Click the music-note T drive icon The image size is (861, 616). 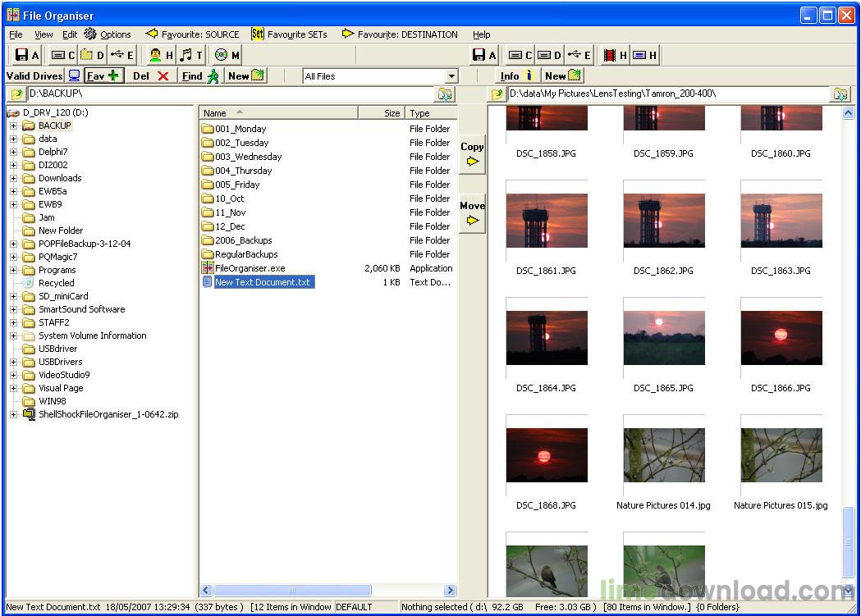pyautogui.click(x=186, y=55)
